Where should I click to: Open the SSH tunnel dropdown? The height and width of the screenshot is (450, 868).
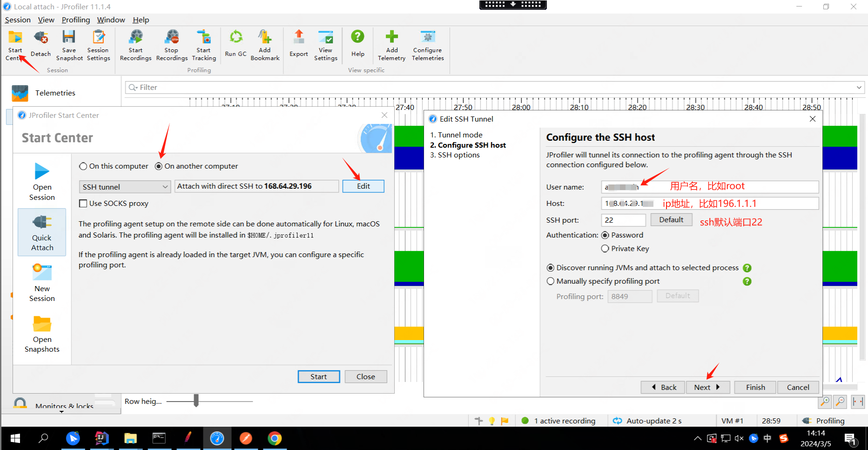tap(125, 187)
